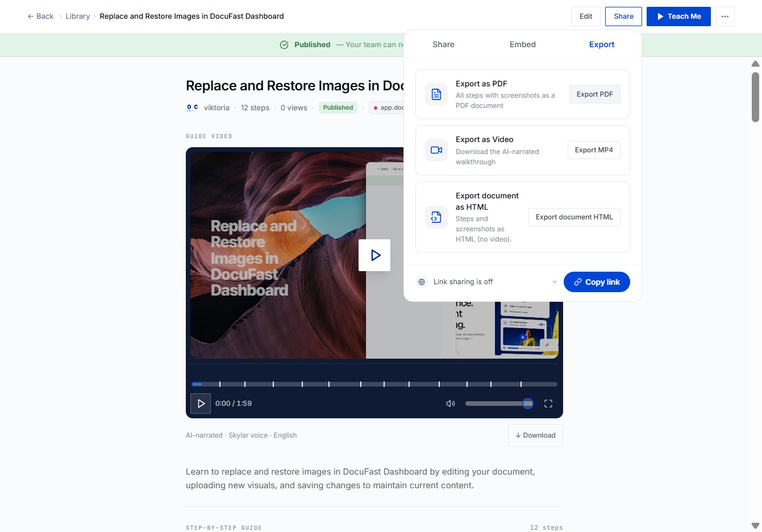
Task: Play video using the control bar button
Action: pyautogui.click(x=201, y=404)
